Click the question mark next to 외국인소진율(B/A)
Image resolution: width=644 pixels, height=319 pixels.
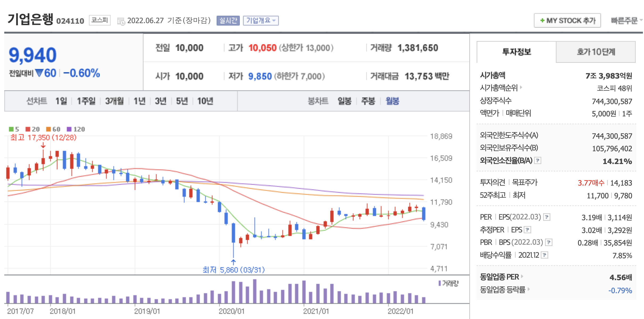pyautogui.click(x=538, y=161)
